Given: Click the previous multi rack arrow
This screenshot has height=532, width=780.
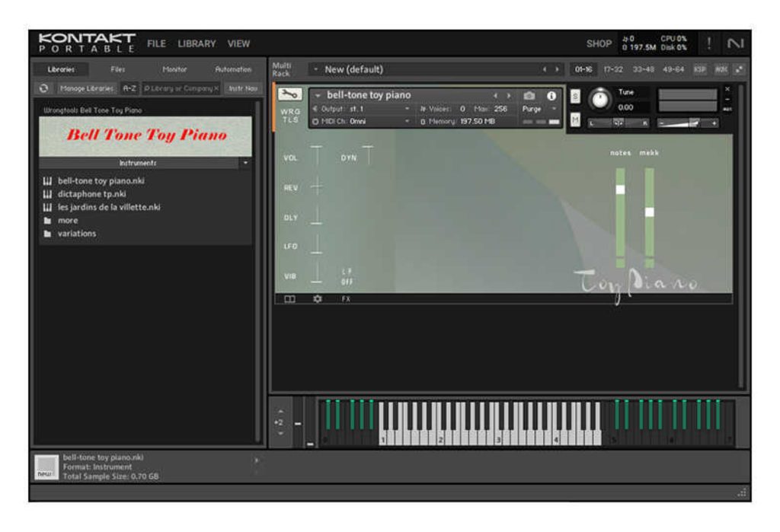Looking at the screenshot, I should tap(544, 69).
